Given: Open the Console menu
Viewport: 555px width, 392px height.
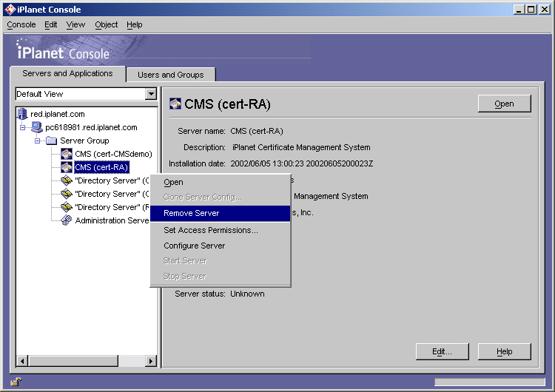Looking at the screenshot, I should click(x=21, y=24).
